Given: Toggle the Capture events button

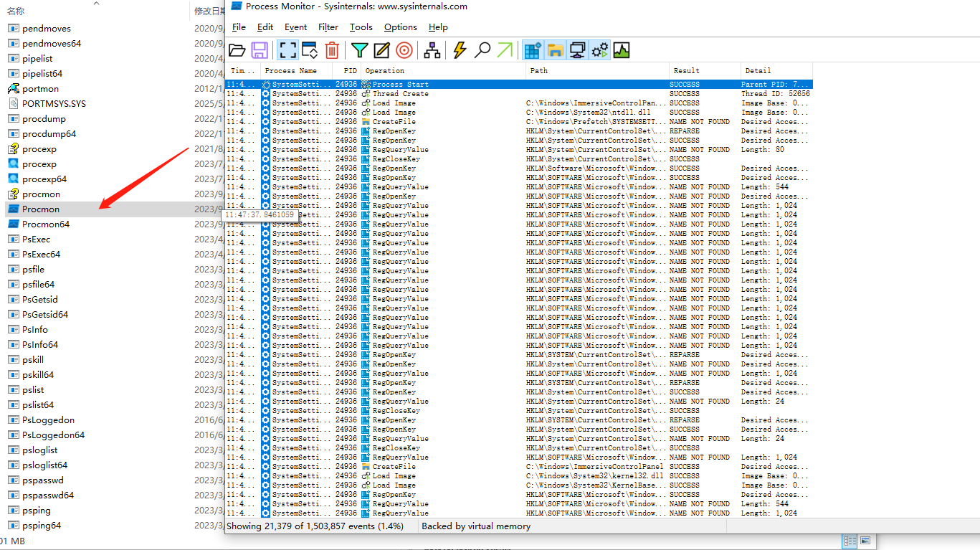Looking at the screenshot, I should point(287,50).
